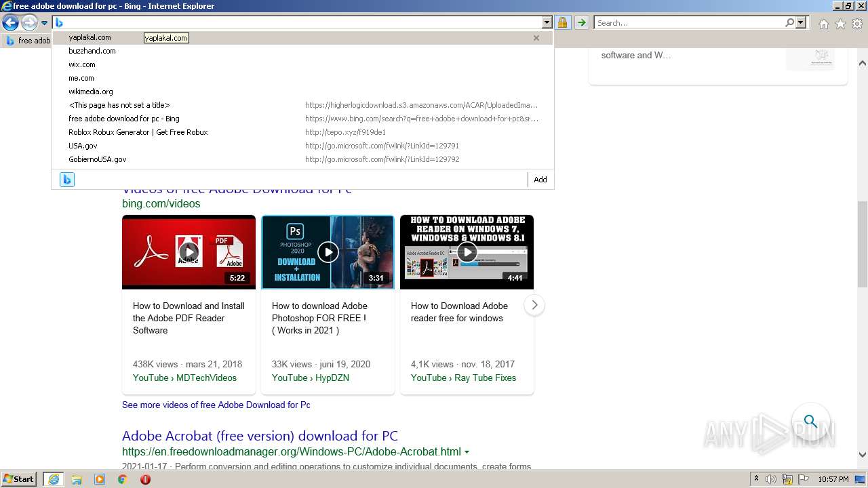Screen dimensions: 868x488
Task: Click page scrollbar up arrow
Action: click(x=863, y=64)
